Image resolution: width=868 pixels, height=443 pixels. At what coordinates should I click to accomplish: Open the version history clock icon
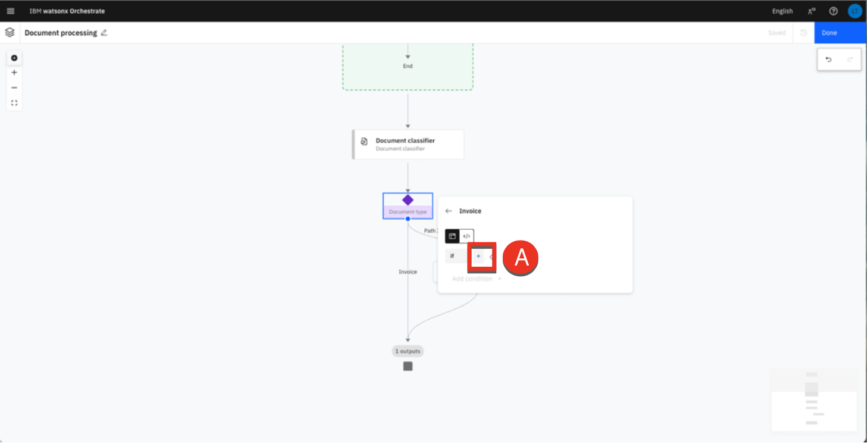point(804,33)
